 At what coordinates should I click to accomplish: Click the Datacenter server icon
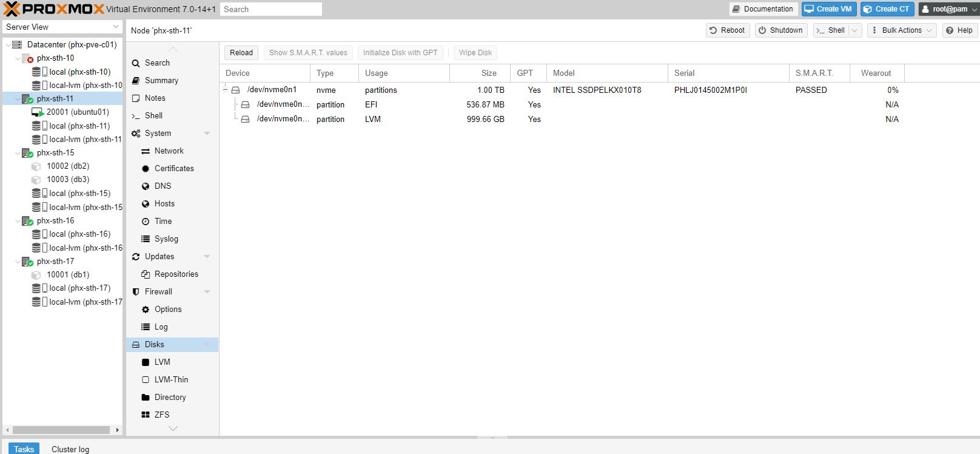pyautogui.click(x=17, y=45)
